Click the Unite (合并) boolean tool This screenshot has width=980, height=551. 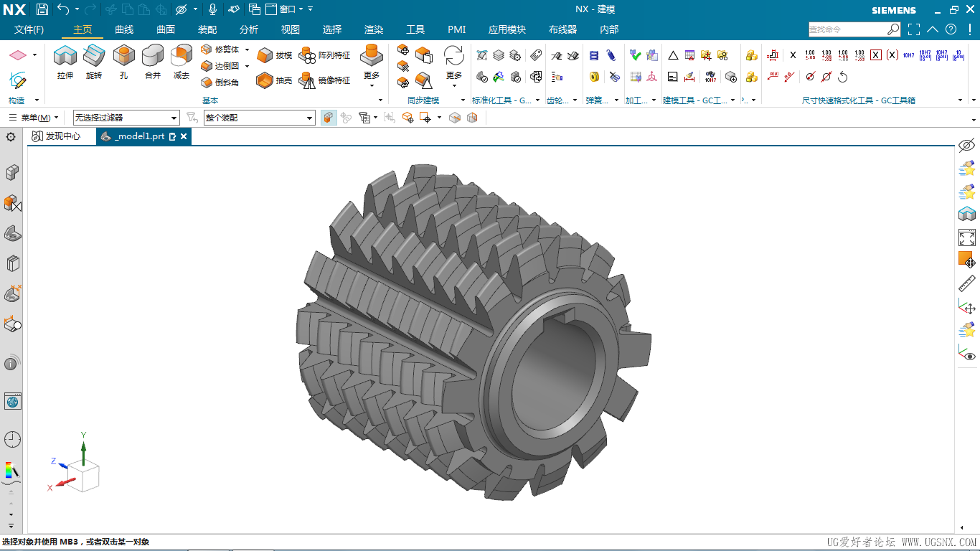tap(153, 62)
